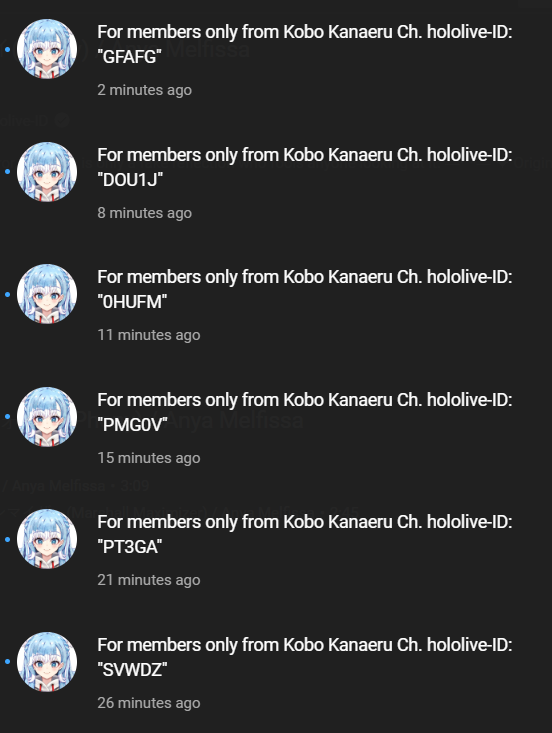Click the "26 minutes ago" timestamp
The height and width of the screenshot is (733, 552).
149,703
